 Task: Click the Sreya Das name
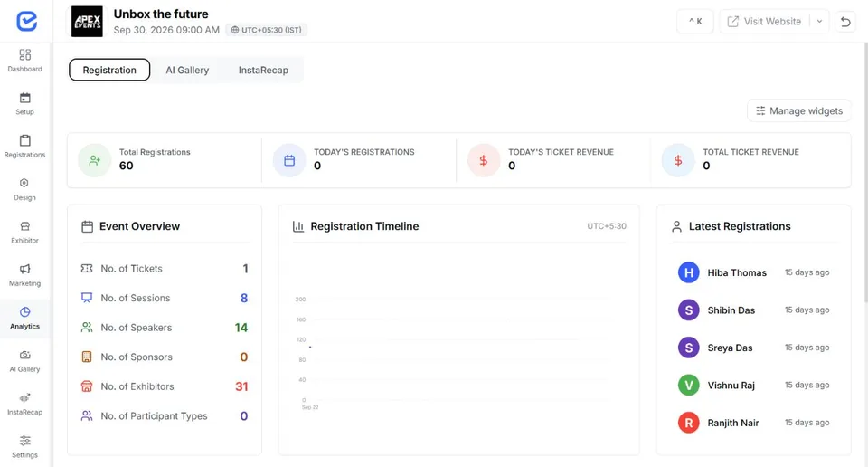[731, 348]
